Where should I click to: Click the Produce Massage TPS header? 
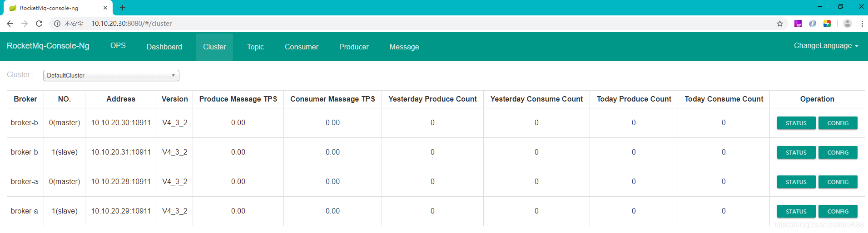(238, 99)
